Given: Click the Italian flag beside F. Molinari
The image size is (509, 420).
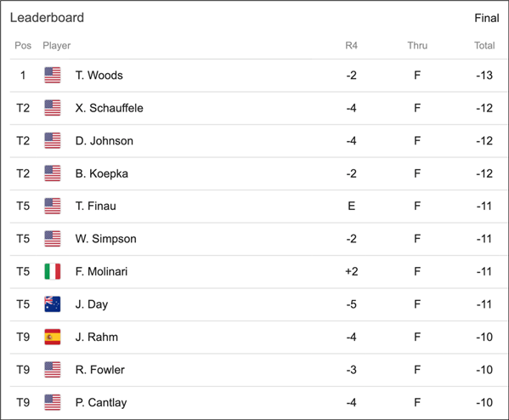Looking at the screenshot, I should point(53,271).
